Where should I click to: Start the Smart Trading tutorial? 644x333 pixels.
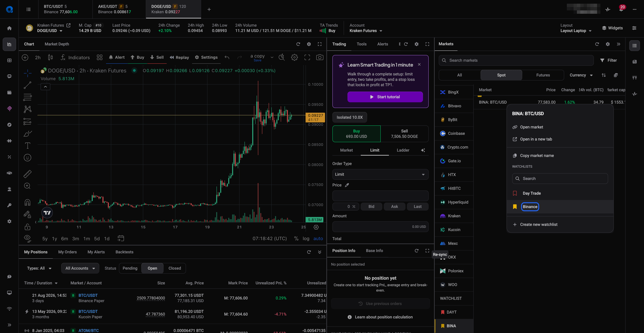(x=385, y=97)
